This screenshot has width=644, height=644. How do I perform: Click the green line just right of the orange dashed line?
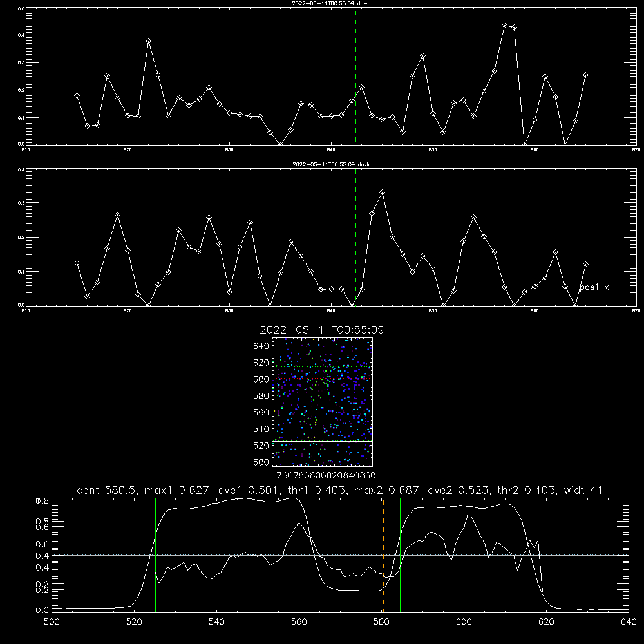click(x=400, y=555)
